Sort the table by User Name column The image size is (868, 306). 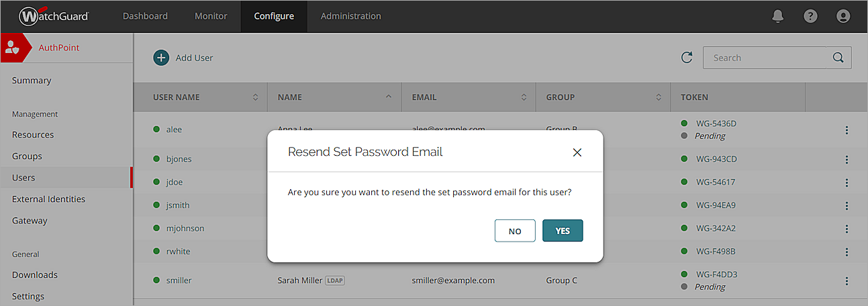point(255,97)
